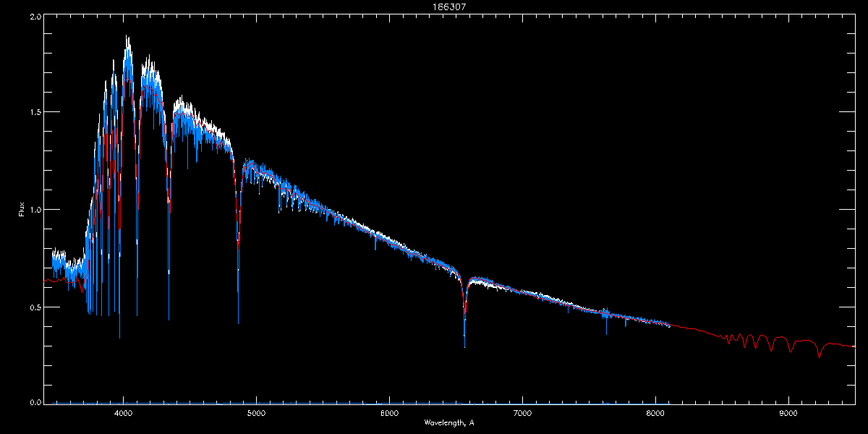The height and width of the screenshot is (434, 868).
Task: Click the red model dip past 9200
Action: coord(820,356)
